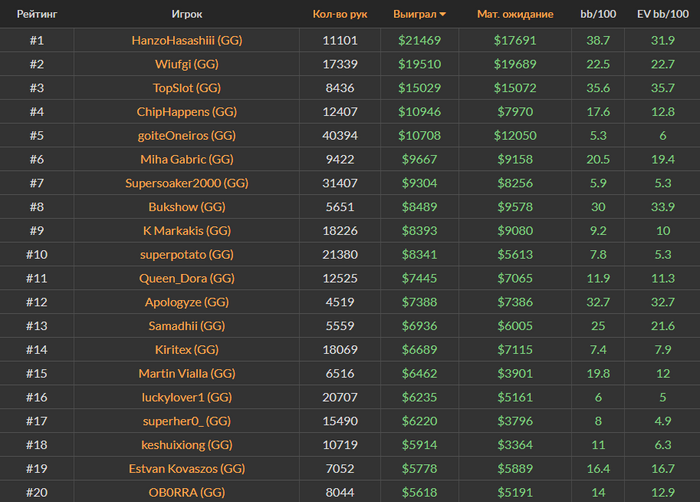Open Wiufgi (GG) player link
Image resolution: width=700 pixels, height=502 pixels.
click(x=187, y=64)
